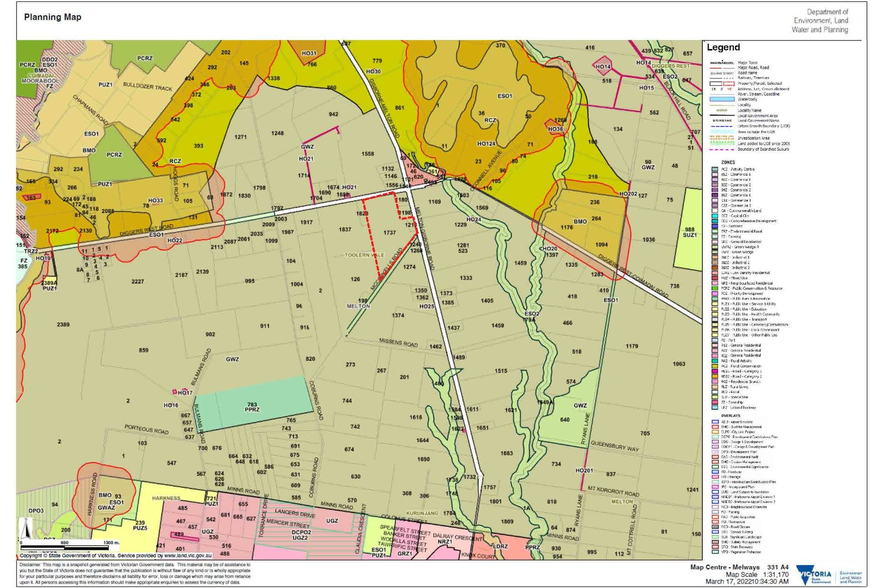Click the selected property parcel symbol in legend
Screen dimensions: 882x588
[x=729, y=84]
